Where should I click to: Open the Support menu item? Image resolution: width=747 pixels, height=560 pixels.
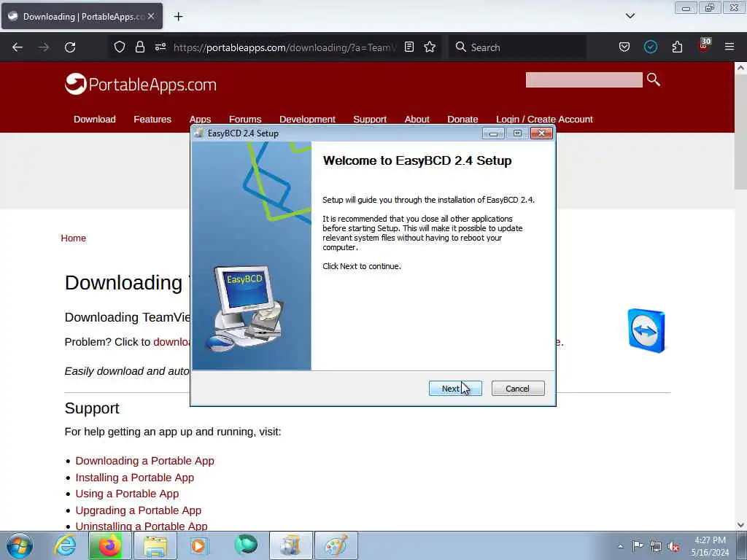(x=370, y=119)
